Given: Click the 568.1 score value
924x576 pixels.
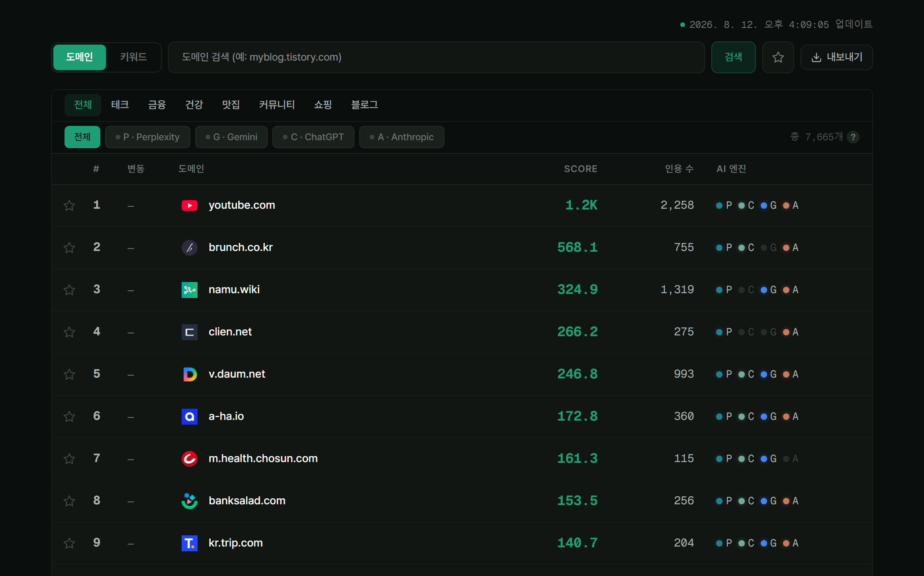Looking at the screenshot, I should tap(577, 247).
